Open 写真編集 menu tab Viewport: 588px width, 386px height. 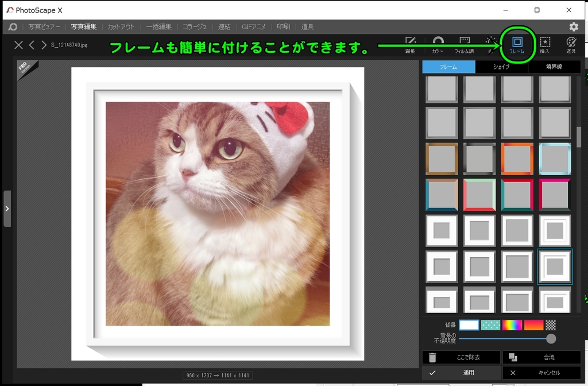click(84, 26)
